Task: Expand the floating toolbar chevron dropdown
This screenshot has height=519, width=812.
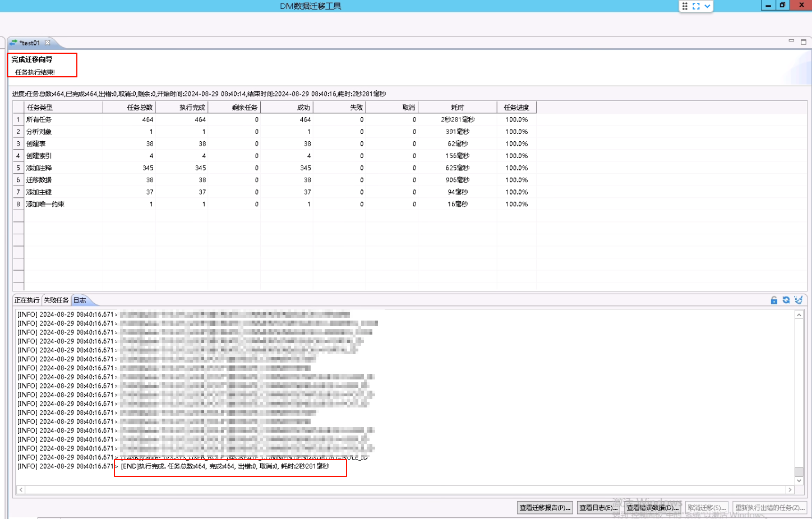Action: [707, 6]
